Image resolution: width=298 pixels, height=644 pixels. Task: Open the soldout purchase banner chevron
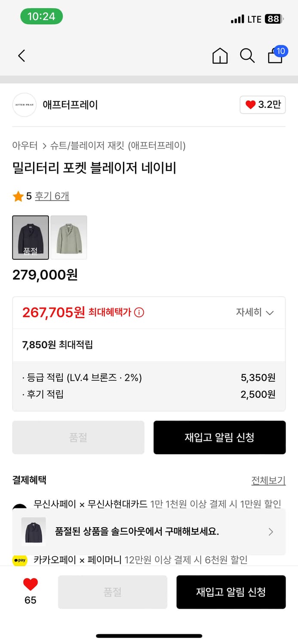point(270,532)
